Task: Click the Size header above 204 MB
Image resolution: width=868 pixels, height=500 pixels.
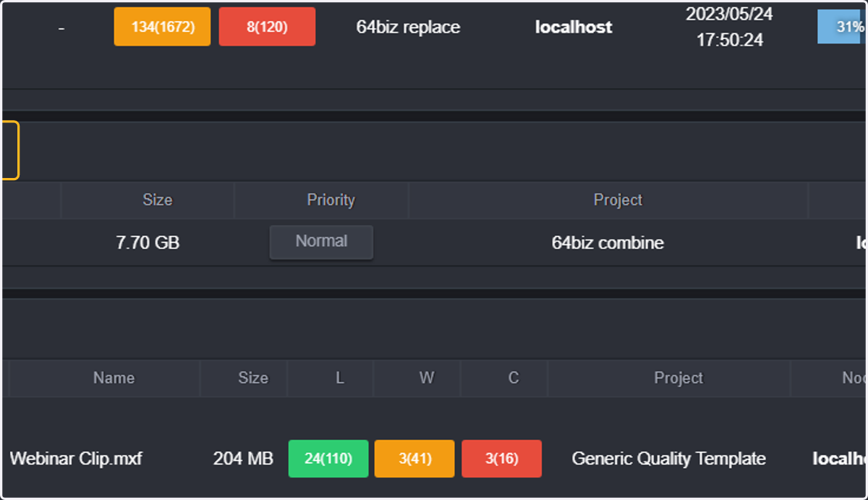Action: point(253,378)
